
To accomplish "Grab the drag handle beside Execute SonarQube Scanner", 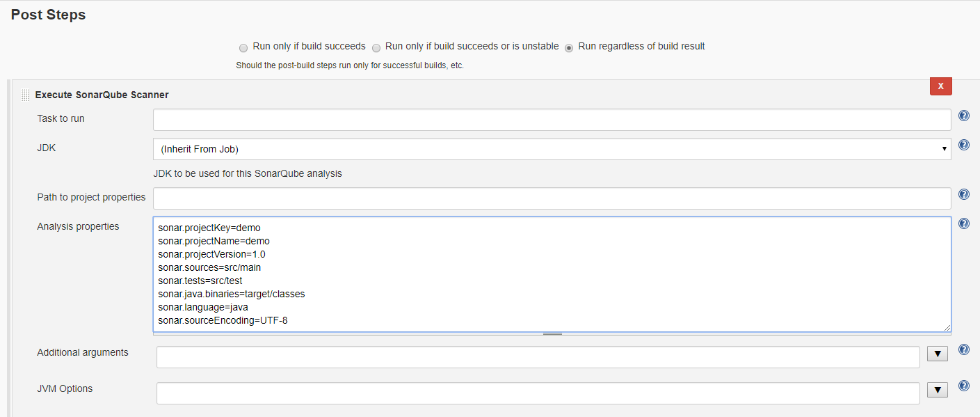I will (x=25, y=95).
